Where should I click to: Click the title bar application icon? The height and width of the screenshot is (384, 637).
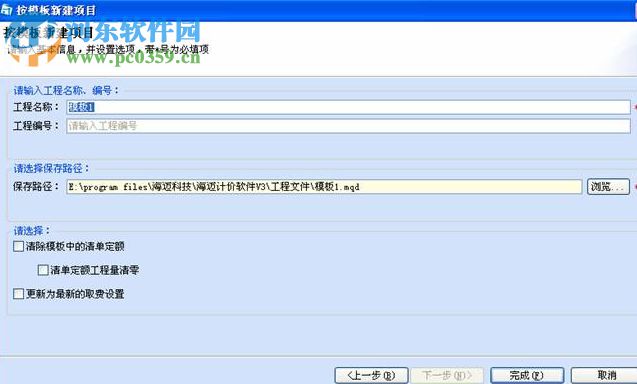point(6,9)
